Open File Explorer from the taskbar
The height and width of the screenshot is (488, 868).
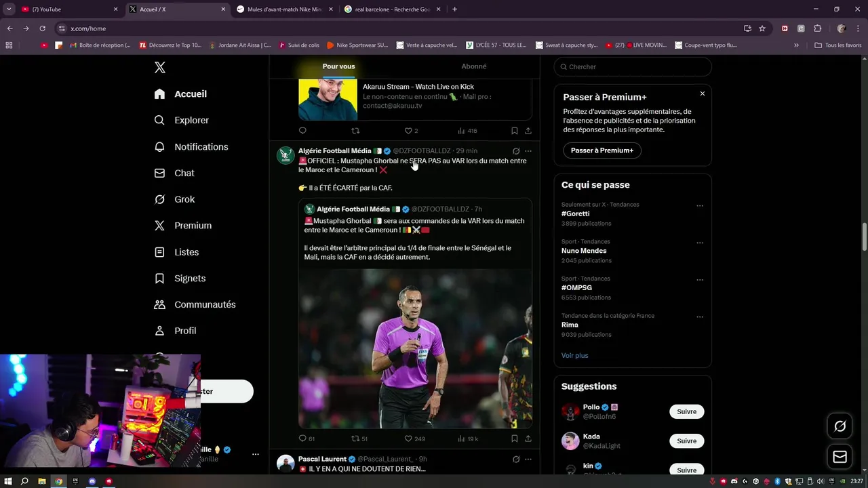(x=42, y=481)
